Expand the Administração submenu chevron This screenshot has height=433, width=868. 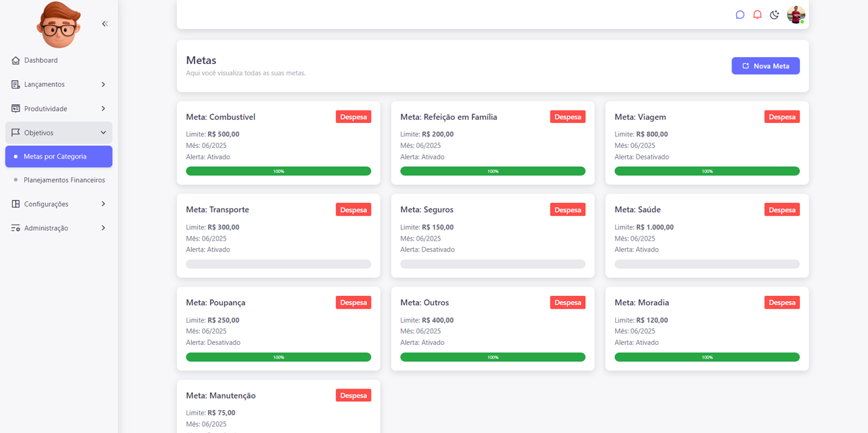(x=103, y=229)
